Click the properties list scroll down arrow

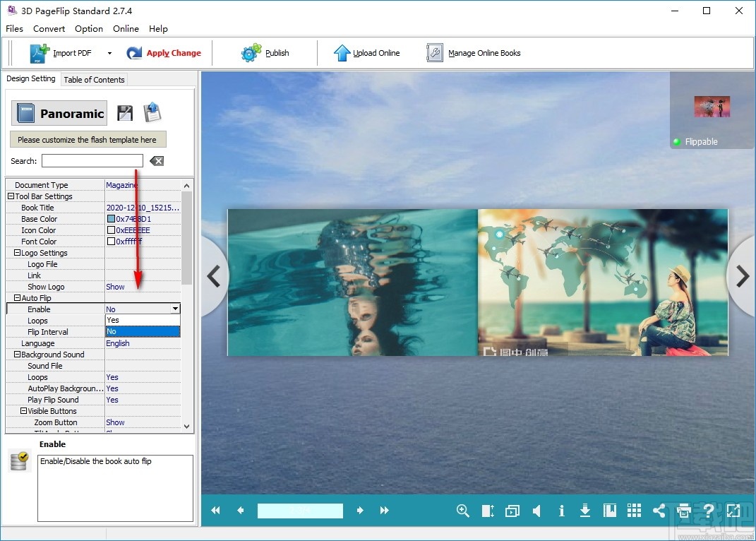(186, 426)
